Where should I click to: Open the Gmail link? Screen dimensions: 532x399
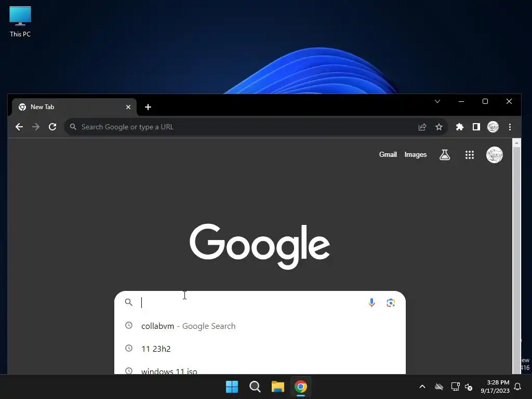(388, 154)
